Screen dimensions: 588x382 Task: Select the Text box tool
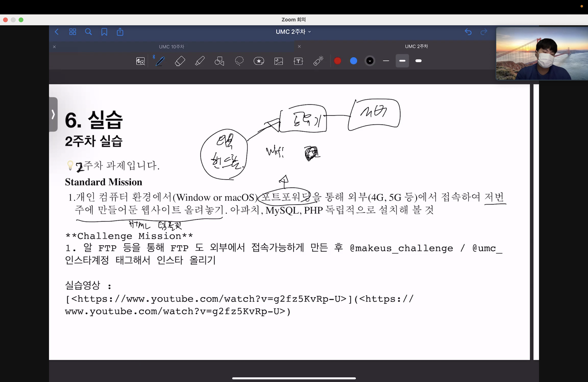[x=298, y=61]
